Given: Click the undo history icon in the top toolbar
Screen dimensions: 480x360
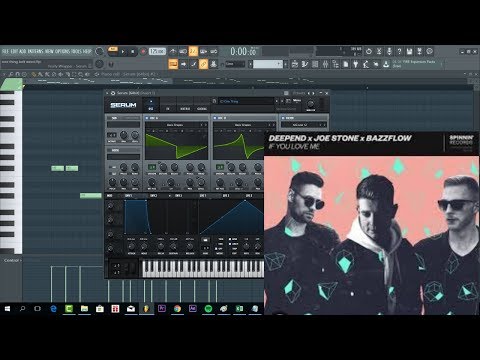Looking at the screenshot, I should pos(369,51).
